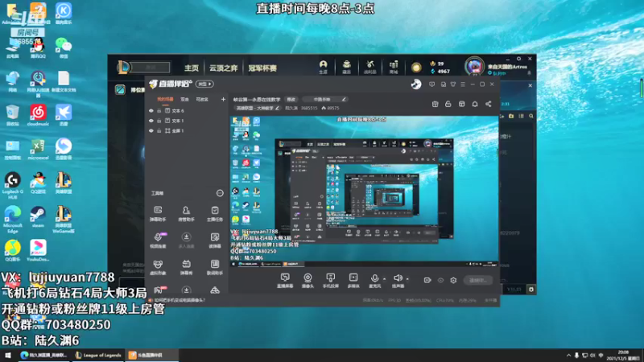Open the cloudmusic desktop icon

point(38,115)
